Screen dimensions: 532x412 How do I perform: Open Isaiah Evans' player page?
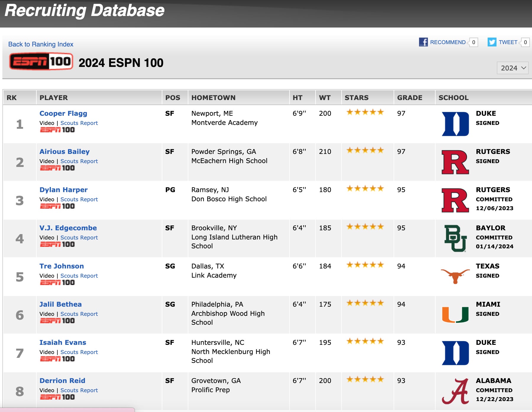point(63,342)
